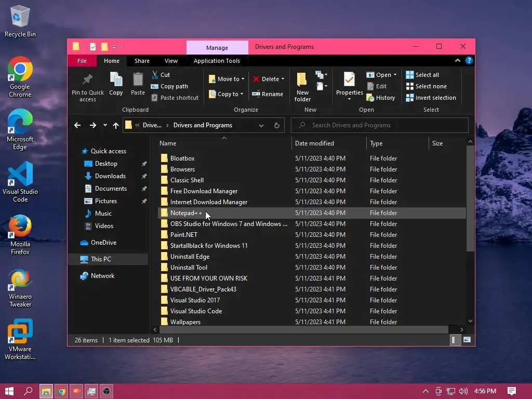Open the Open button dropdown arrow
This screenshot has height=399, width=532.
[x=395, y=75]
